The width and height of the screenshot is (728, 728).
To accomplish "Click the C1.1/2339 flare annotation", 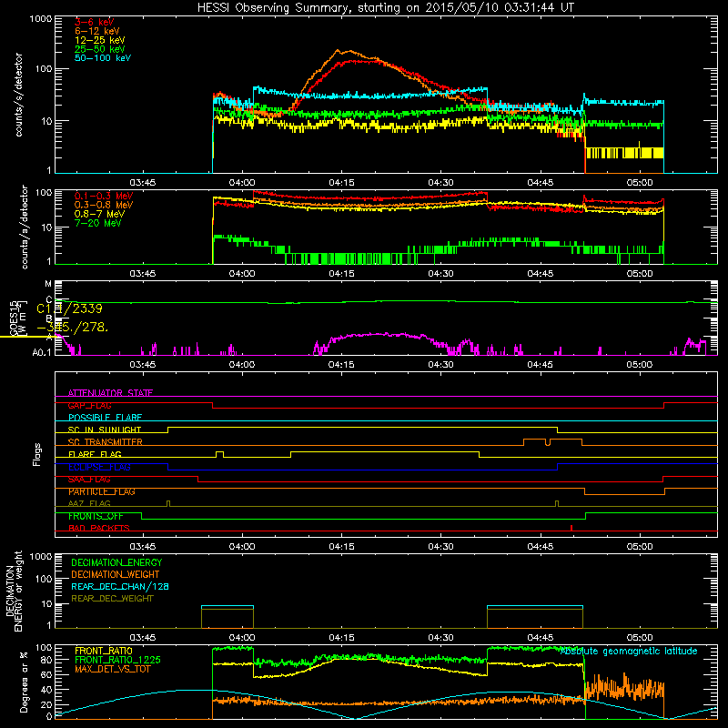I will pyautogui.click(x=70, y=308).
